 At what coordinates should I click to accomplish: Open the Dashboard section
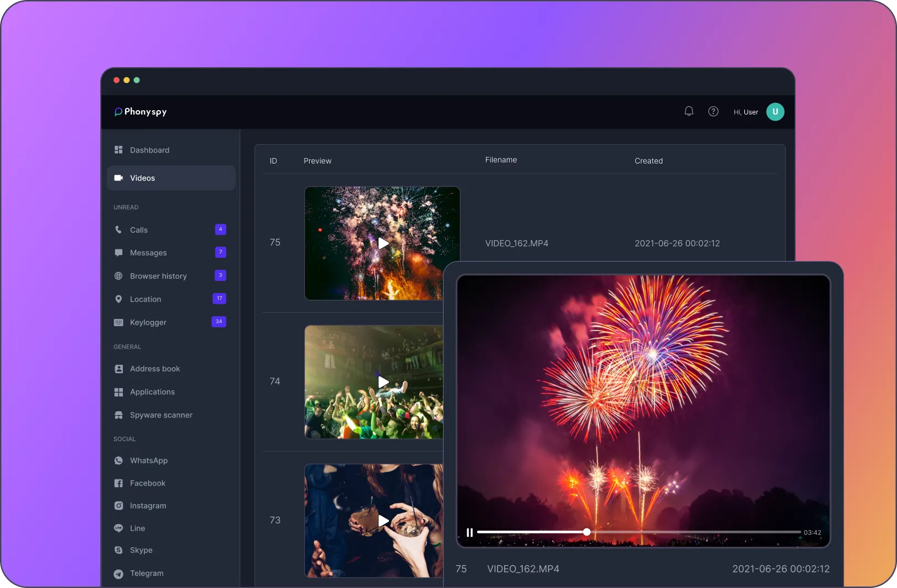coord(149,150)
